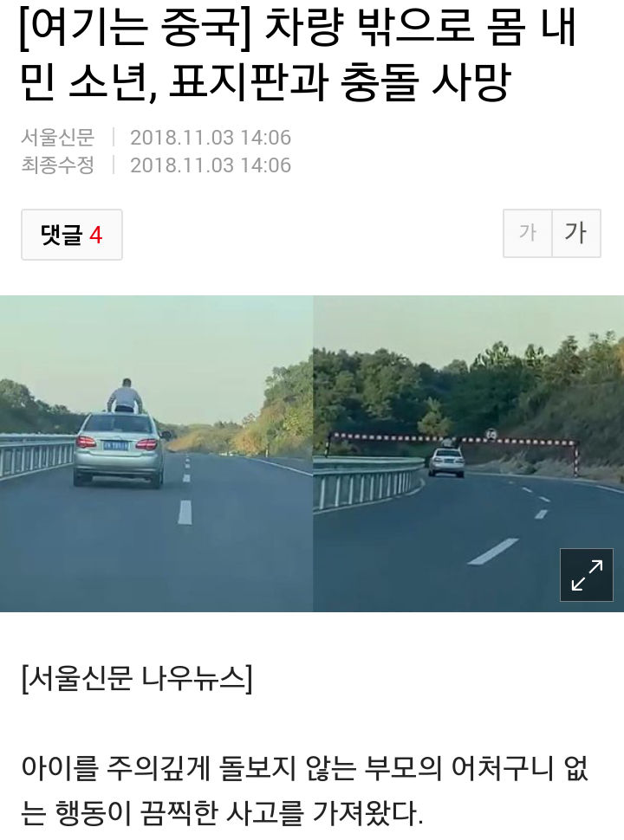Click the 최종수정 label
Screen dimensions: 624x840
point(57,165)
